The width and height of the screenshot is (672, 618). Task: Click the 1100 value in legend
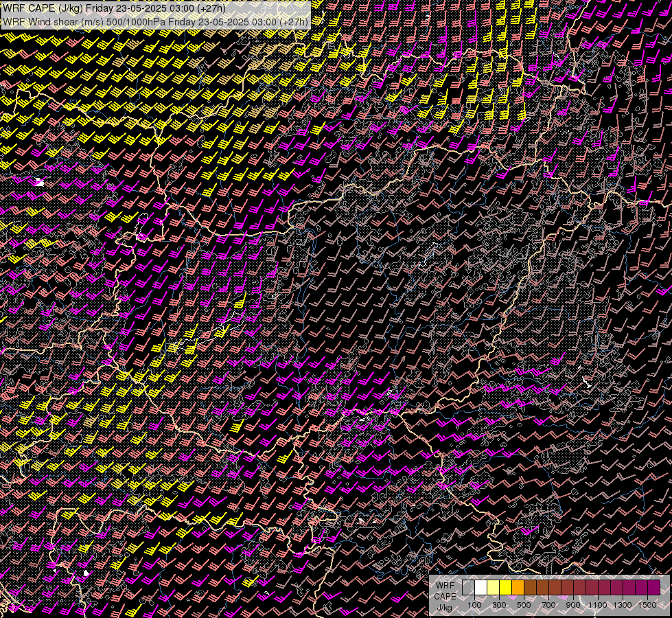[x=597, y=605]
